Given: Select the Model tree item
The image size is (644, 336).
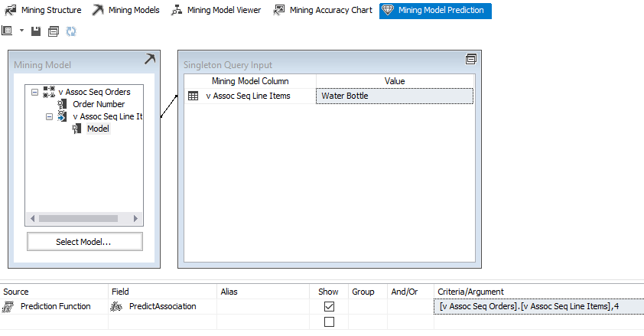Looking at the screenshot, I should click(x=98, y=129).
